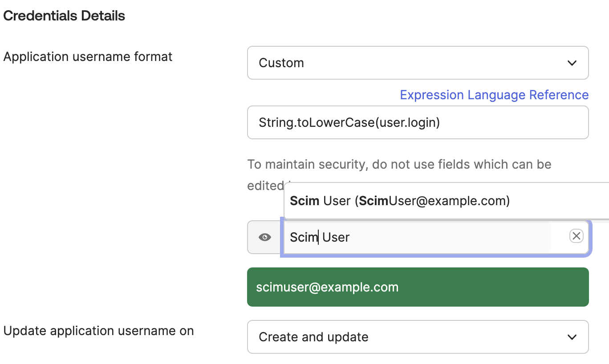
Task: Click the clear icon inside user search box
Action: (576, 236)
